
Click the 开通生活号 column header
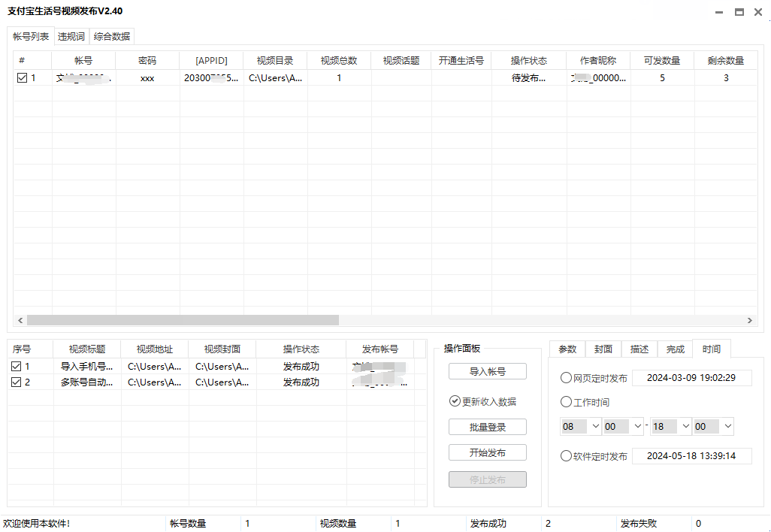(461, 60)
